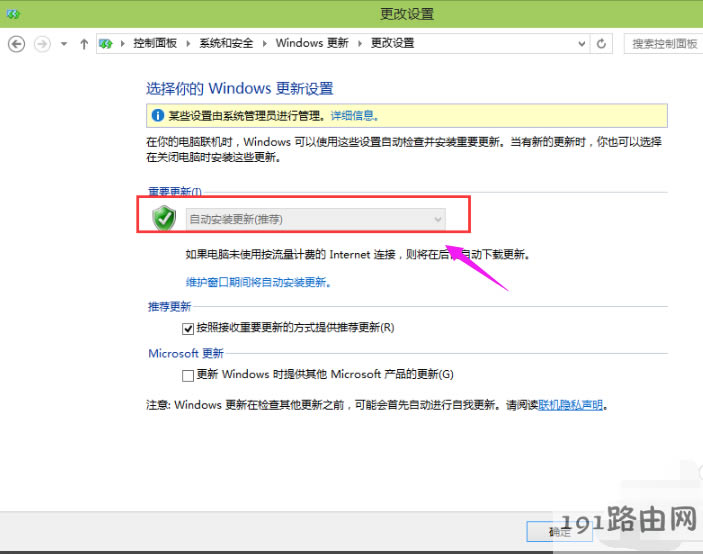Click the refresh icon next to address bar

pyautogui.click(x=601, y=44)
